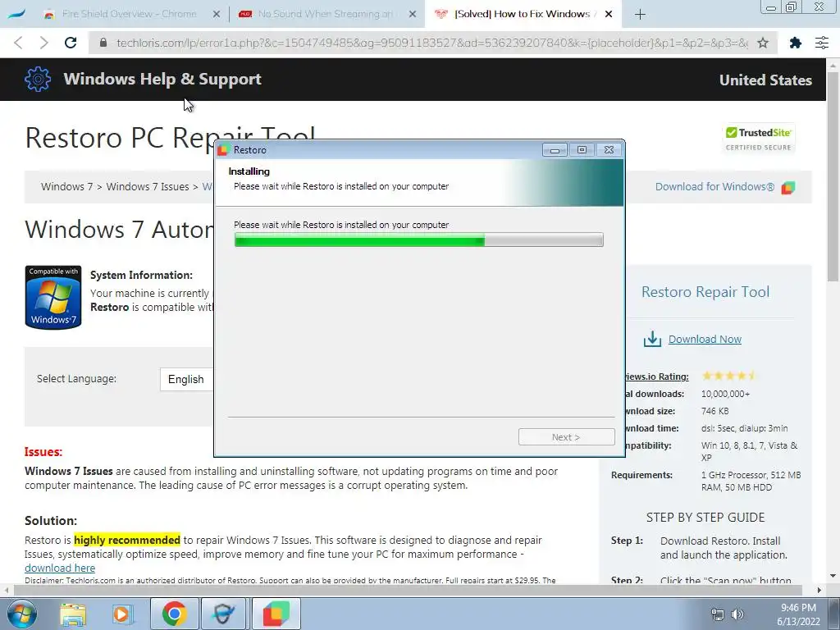Click the highlighted highly recommended text
840x630 pixels.
coord(127,540)
